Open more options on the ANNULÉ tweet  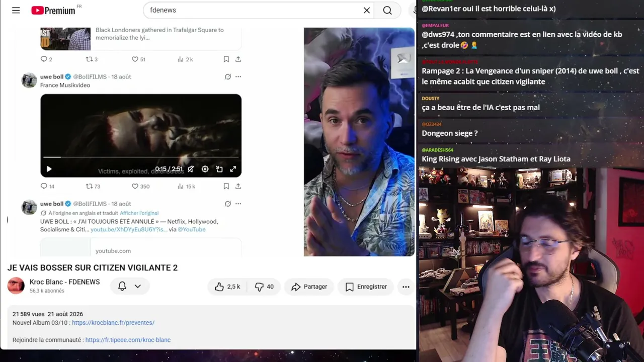[x=238, y=204]
